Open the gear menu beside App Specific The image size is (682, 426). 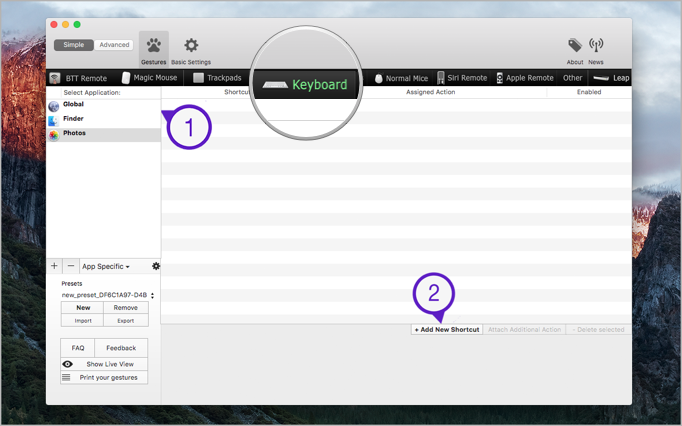[x=156, y=266]
